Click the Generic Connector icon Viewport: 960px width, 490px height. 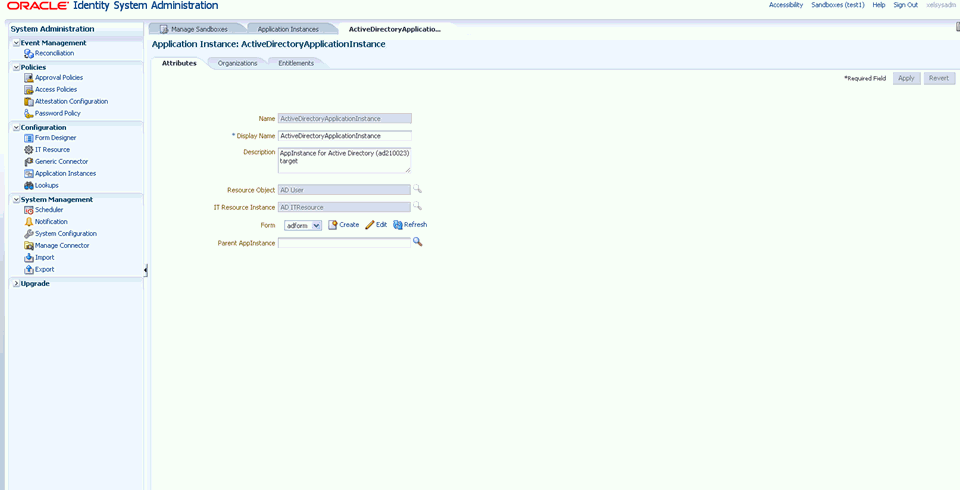pos(29,162)
